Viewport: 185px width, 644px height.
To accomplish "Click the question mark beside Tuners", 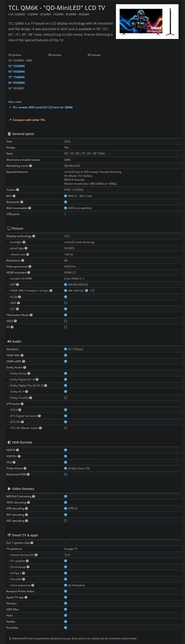I will click(x=18, y=190).
